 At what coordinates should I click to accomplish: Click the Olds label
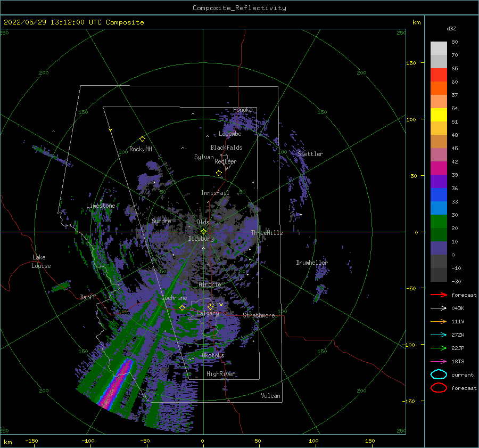point(203,222)
